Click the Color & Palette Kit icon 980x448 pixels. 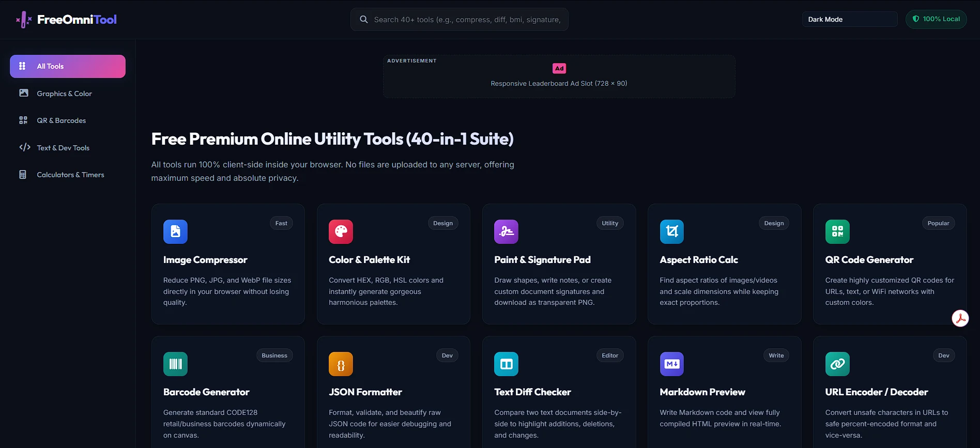coord(341,231)
